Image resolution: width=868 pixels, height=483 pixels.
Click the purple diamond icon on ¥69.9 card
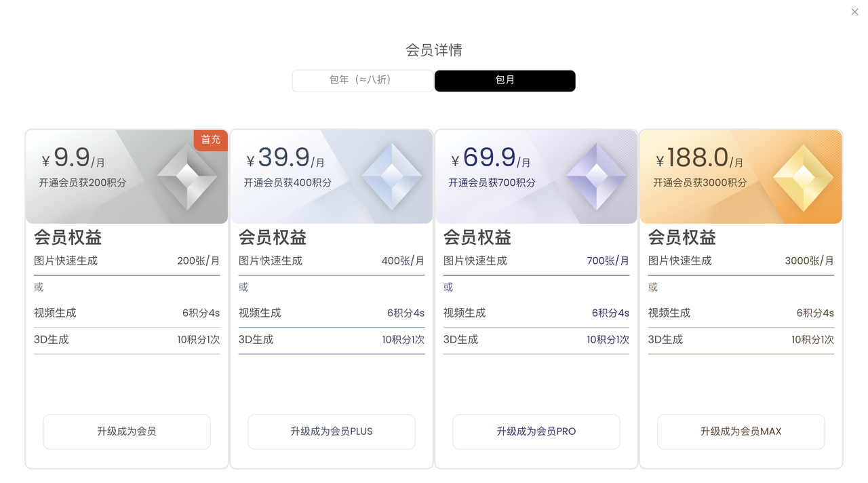coord(597,176)
